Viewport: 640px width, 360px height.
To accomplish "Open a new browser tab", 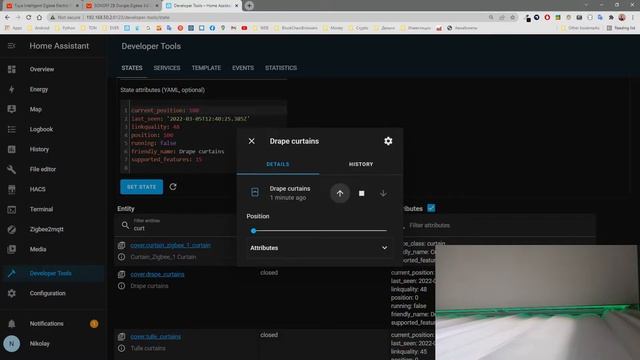I will pyautogui.click(x=249, y=6).
